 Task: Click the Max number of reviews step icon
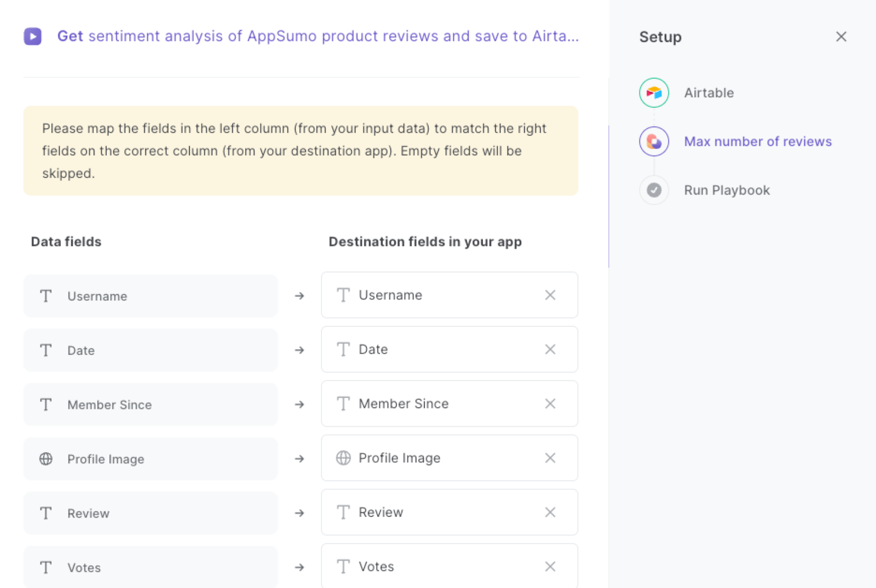tap(654, 141)
